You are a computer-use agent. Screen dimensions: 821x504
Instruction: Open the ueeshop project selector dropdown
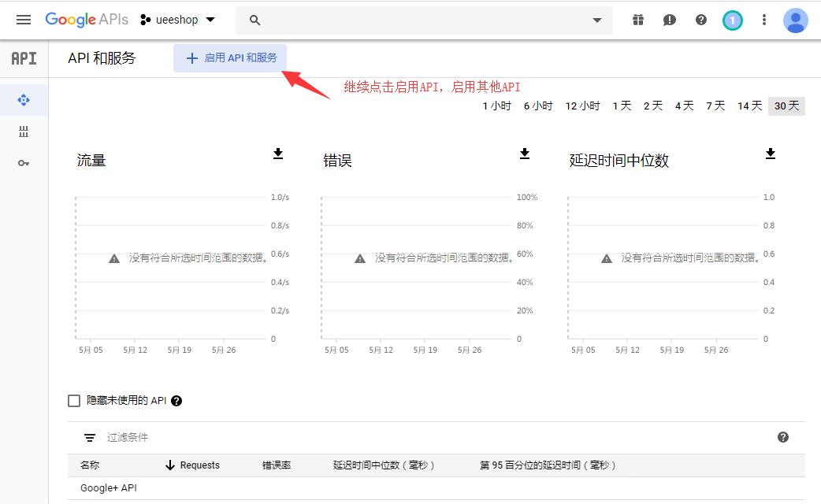(177, 20)
